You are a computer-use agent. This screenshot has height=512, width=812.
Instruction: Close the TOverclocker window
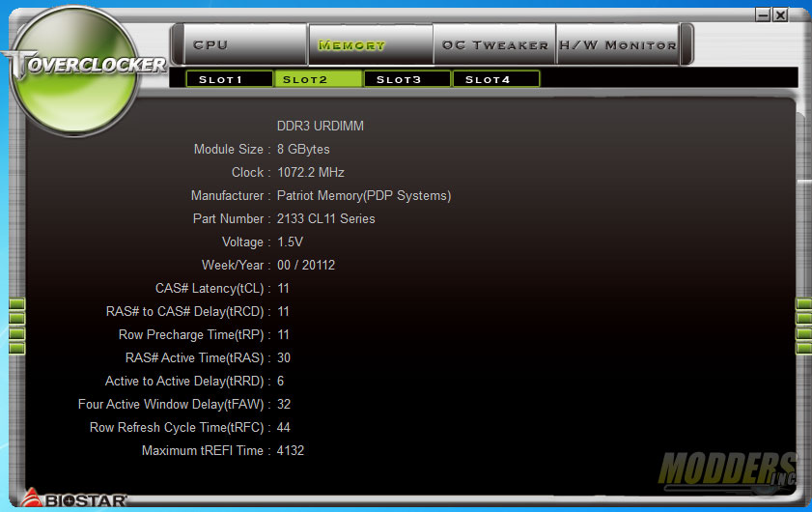click(780, 14)
